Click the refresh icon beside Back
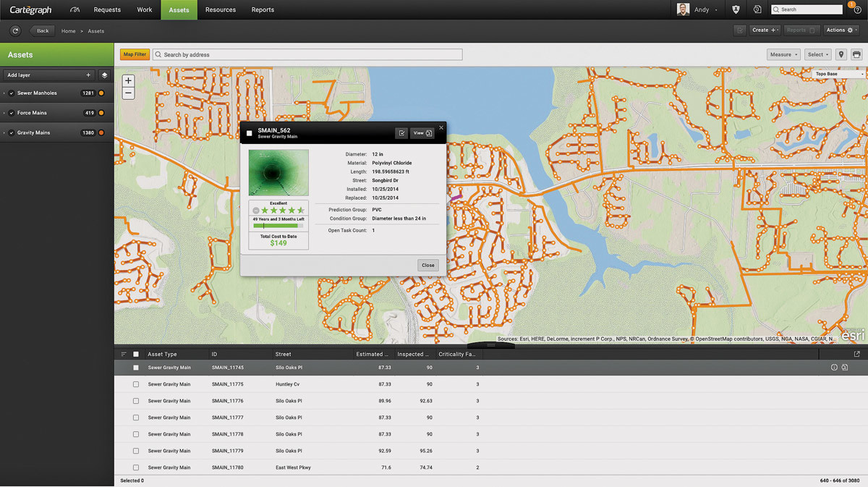This screenshot has height=487, width=868. (16, 30)
